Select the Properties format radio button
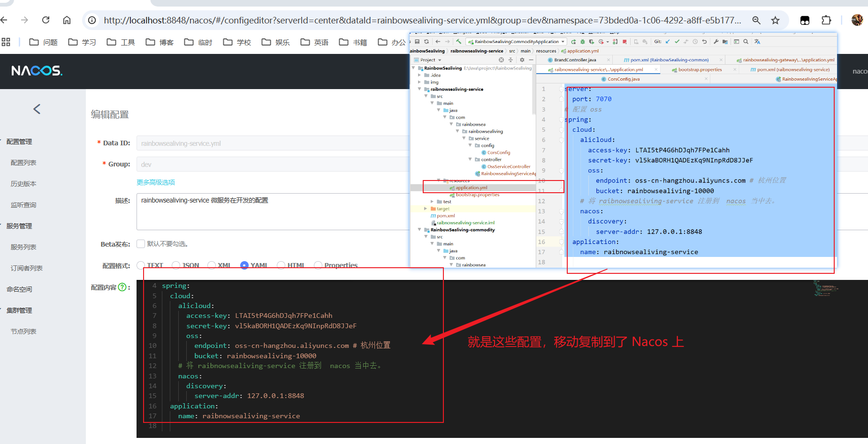Viewport: 868px width, 444px height. pos(318,265)
